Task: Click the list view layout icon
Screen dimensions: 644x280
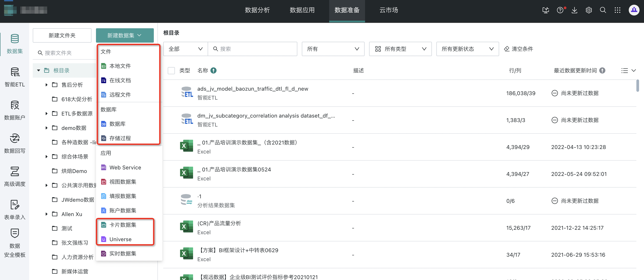Action: (624, 71)
